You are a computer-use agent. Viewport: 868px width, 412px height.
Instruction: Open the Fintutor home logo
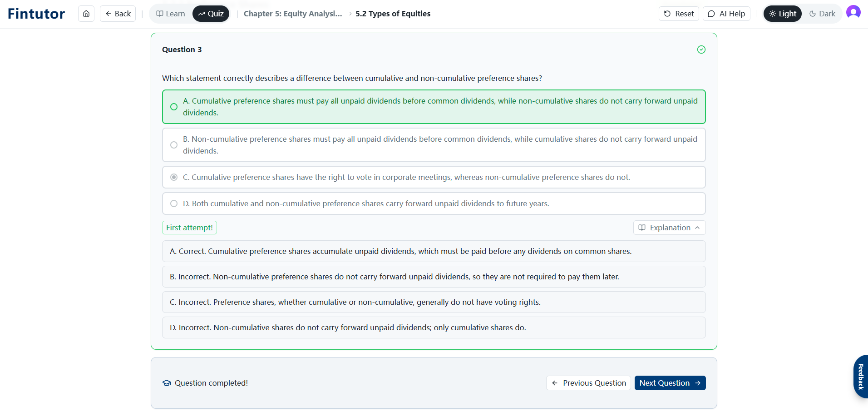(36, 14)
